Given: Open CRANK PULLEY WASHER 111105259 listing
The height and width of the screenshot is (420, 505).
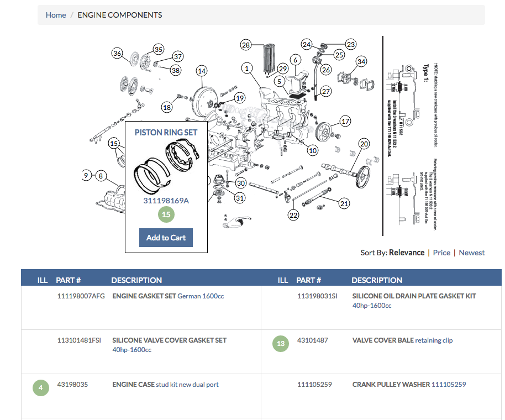Looking at the screenshot, I should (409, 384).
